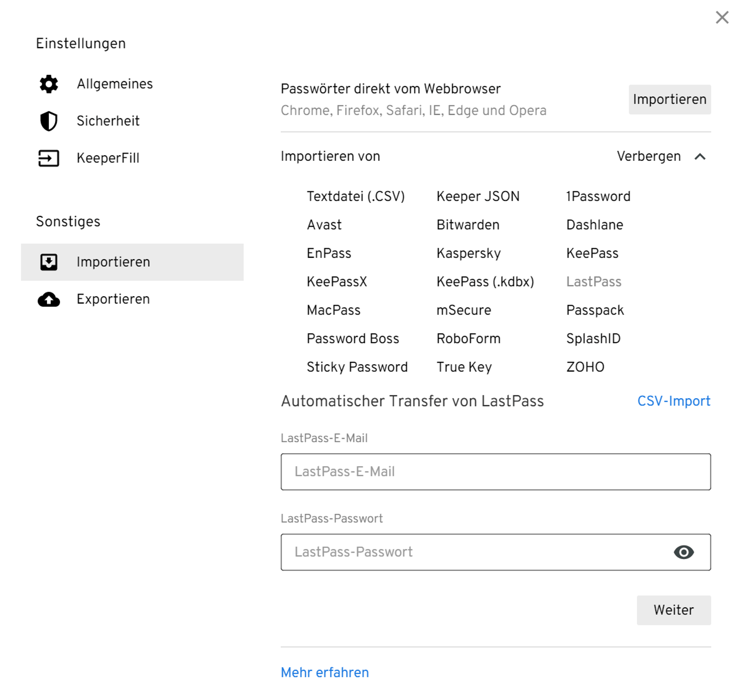
Task: Select the True Key option
Action: coord(464,367)
